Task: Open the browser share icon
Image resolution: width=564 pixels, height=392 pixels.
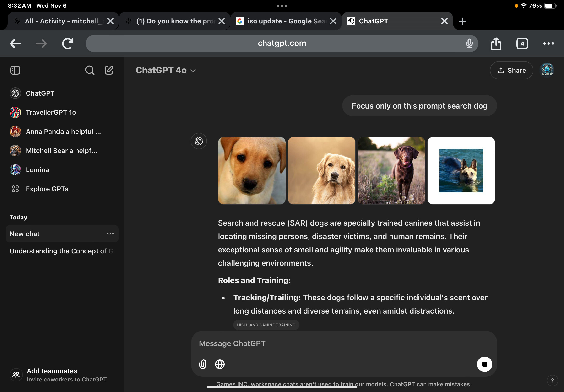Action: (x=496, y=44)
